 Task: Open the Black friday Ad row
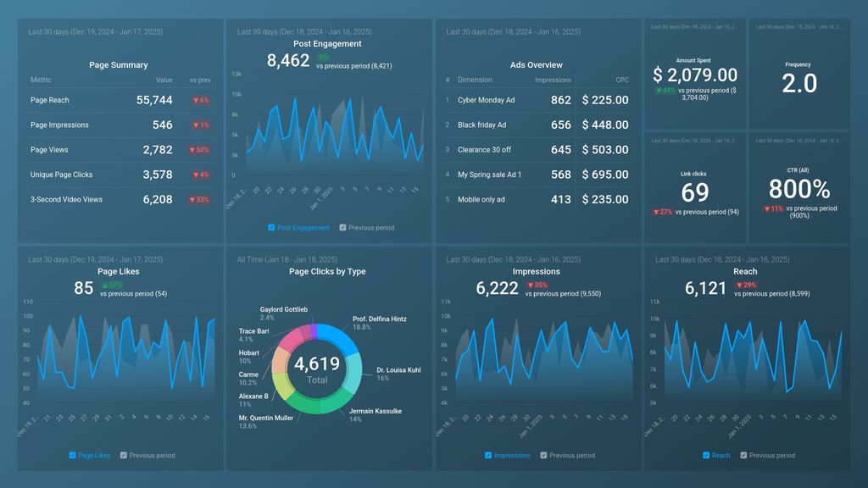click(x=537, y=125)
